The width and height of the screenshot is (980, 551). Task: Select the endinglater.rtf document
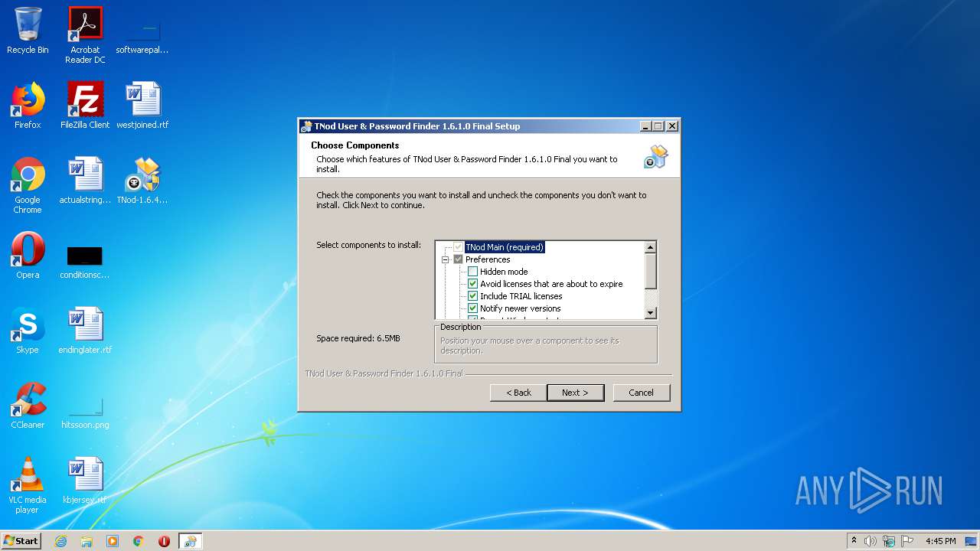85,331
